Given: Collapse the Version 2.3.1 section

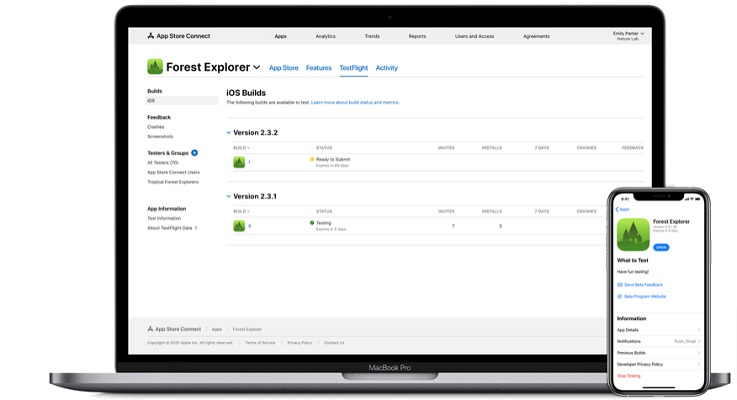Looking at the screenshot, I should point(229,196).
